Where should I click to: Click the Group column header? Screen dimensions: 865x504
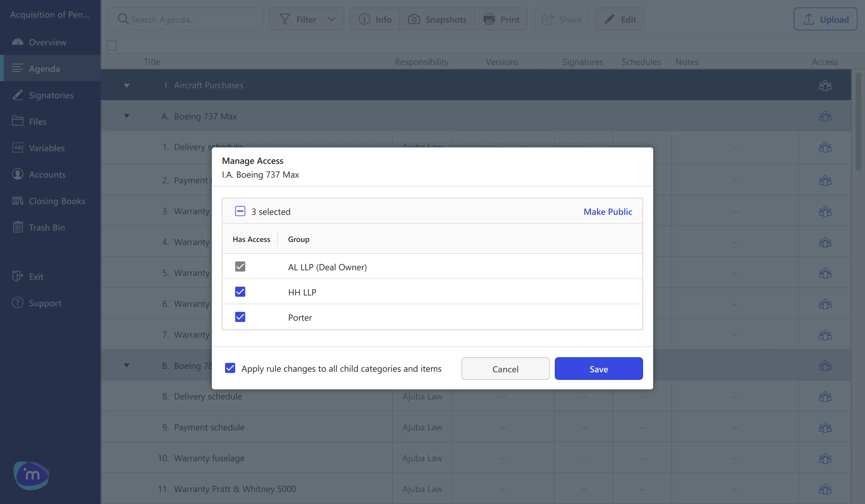click(299, 239)
